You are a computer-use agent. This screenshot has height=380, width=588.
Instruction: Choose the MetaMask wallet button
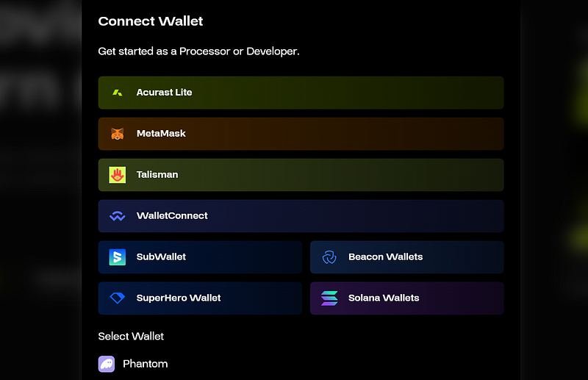[301, 134]
